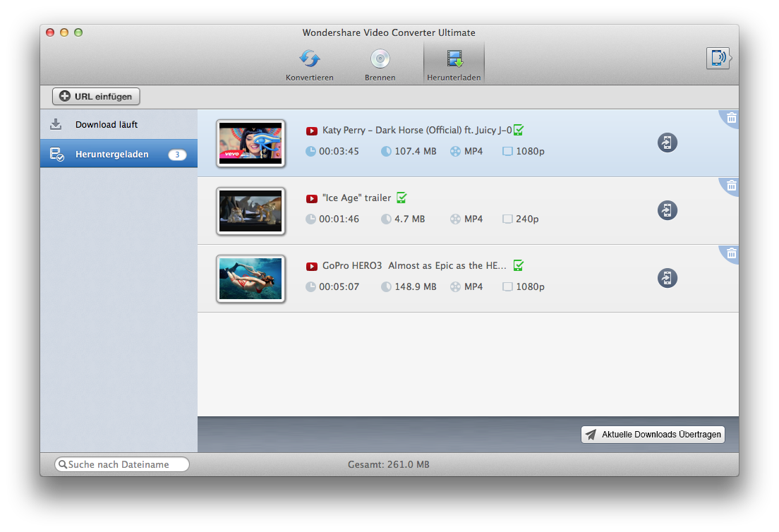The height and width of the screenshot is (532, 779).
Task: Click the 107.4 MB file size value
Action: 416,152
